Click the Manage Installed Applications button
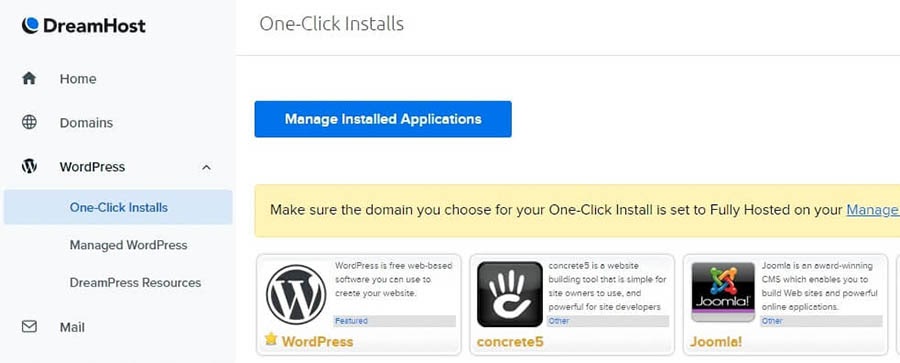The width and height of the screenshot is (900, 363). [x=383, y=119]
